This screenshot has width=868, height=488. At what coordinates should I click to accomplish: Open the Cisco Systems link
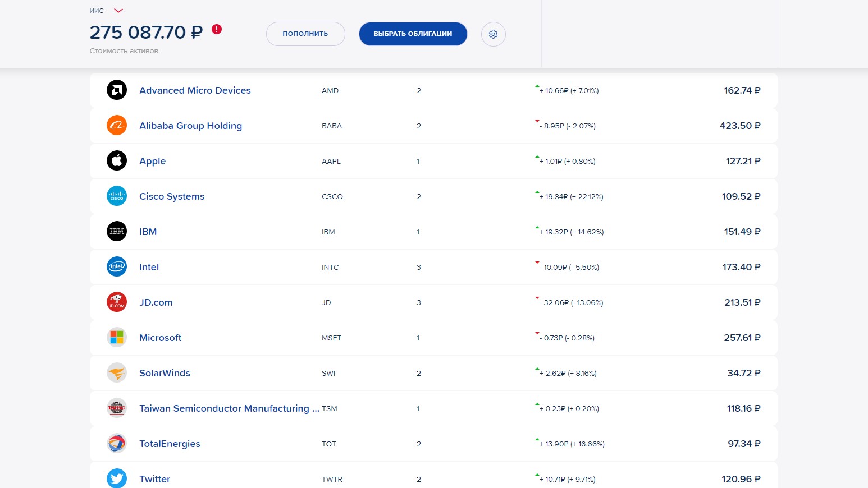point(172,196)
